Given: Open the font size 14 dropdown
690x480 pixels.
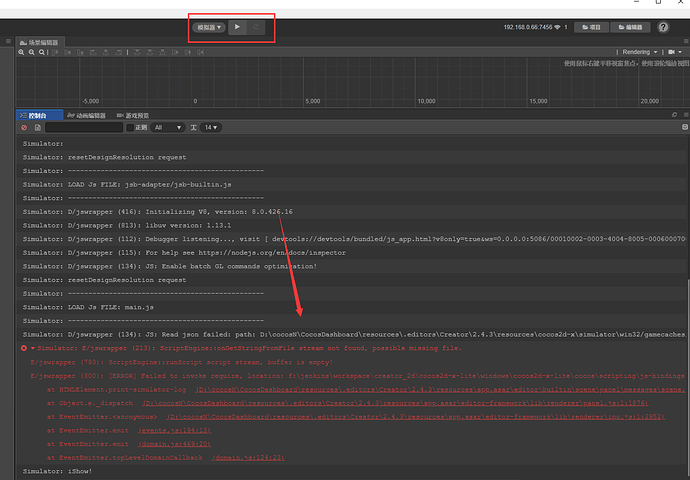Looking at the screenshot, I should [211, 128].
